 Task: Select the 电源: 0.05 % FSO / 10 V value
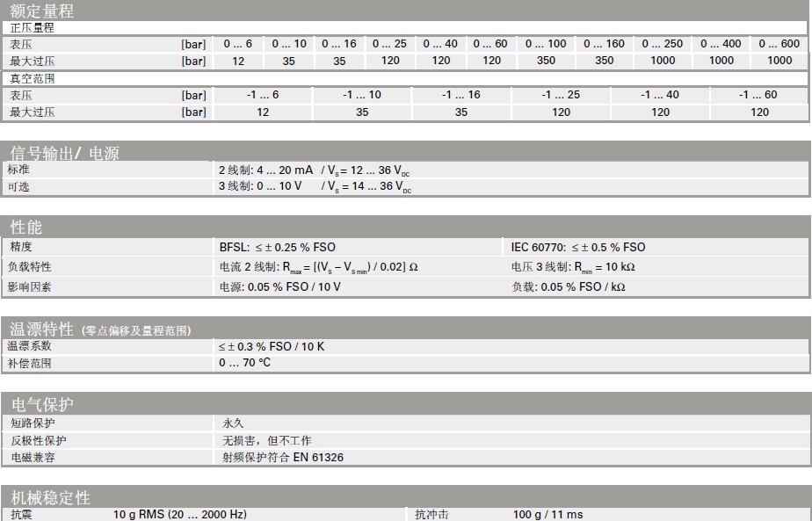coord(279,287)
